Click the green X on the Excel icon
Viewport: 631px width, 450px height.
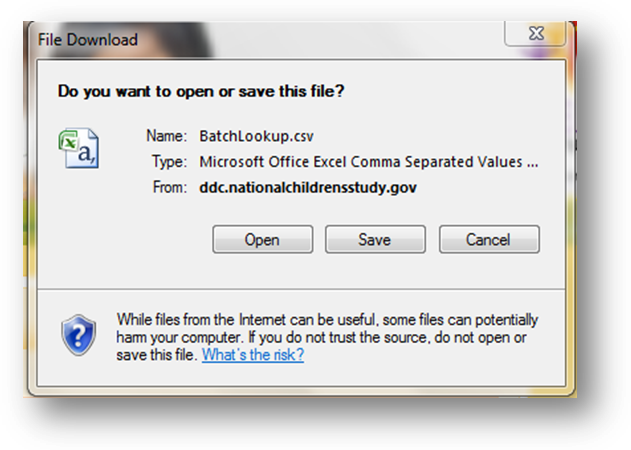pyautogui.click(x=70, y=141)
